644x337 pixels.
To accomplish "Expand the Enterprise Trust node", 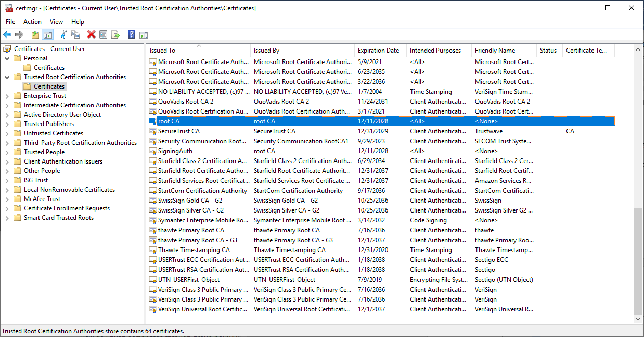I will tap(7, 96).
